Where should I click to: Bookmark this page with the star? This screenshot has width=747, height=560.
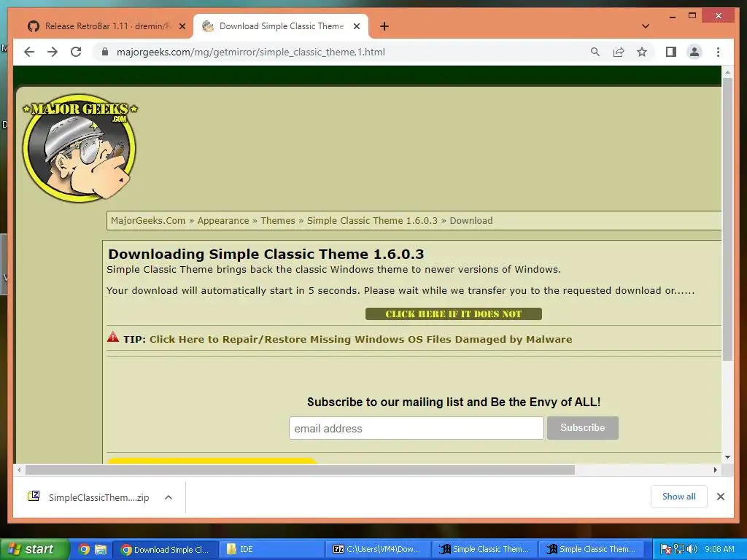click(642, 52)
